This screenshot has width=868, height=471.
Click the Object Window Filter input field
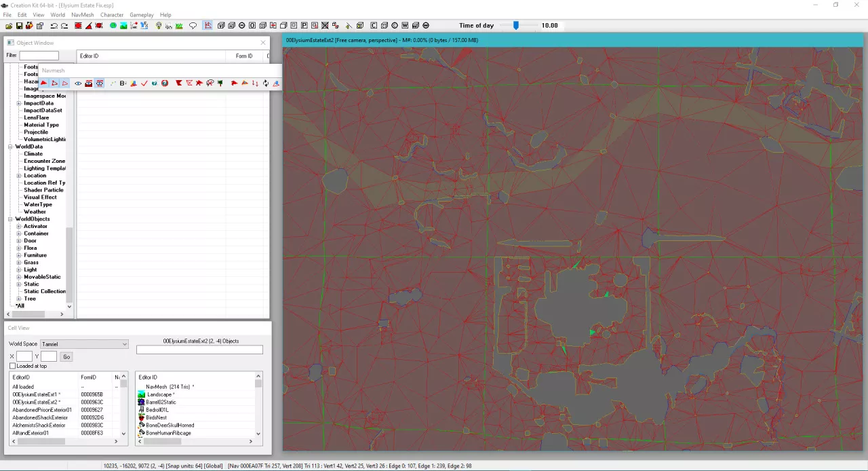point(39,56)
